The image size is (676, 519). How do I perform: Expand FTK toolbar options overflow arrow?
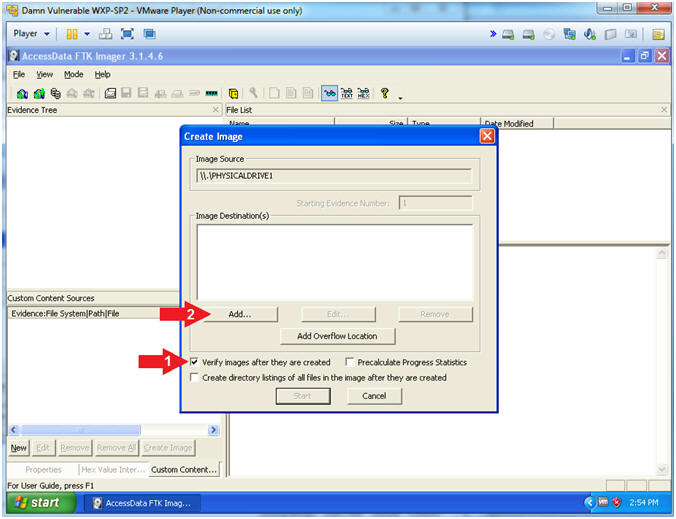[x=401, y=98]
